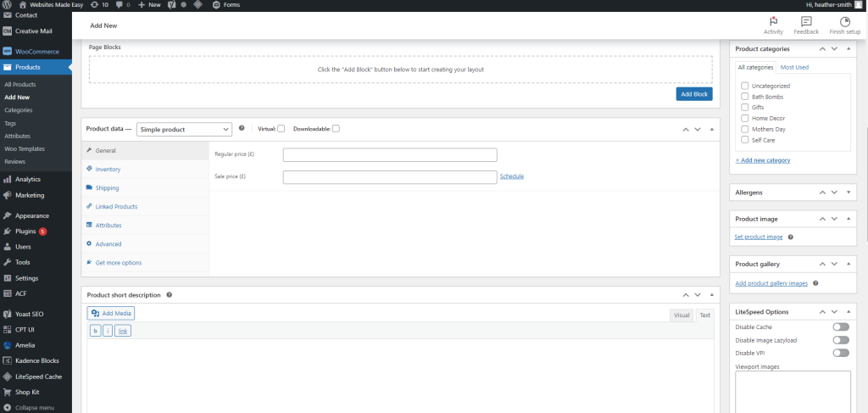Collapse the LiteSpeed Options panel toggle
Viewport: 868px width, 413px height.
tap(849, 312)
